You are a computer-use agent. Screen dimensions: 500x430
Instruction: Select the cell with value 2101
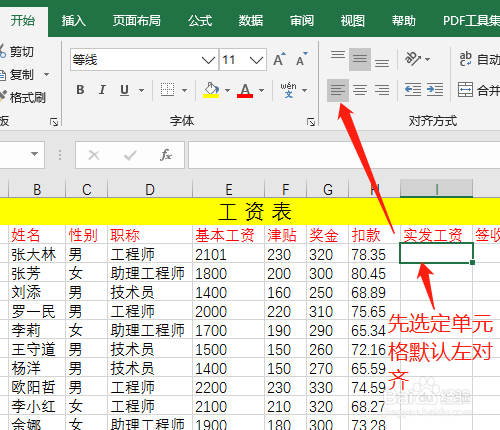[x=229, y=254]
